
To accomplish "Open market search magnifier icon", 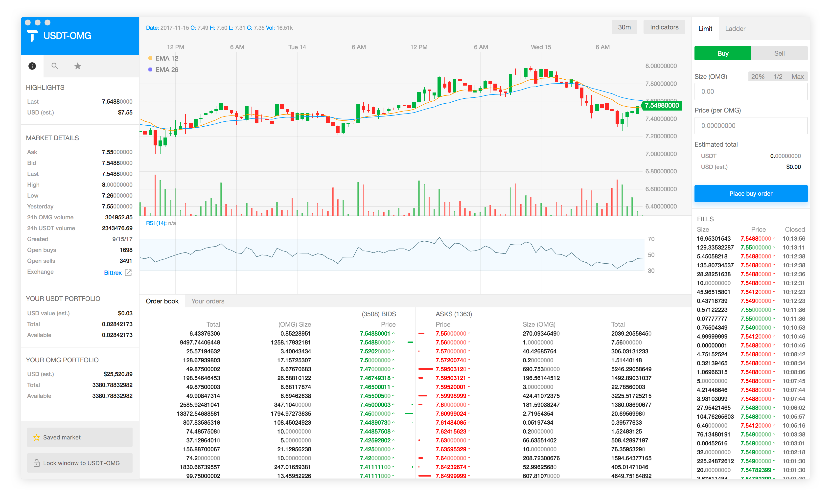I will pyautogui.click(x=55, y=66).
